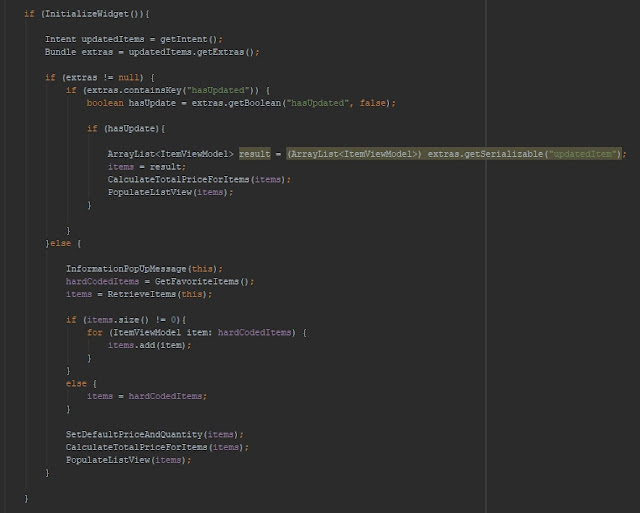Click the 'null' keyword in extras check
The height and width of the screenshot is (513, 640).
coord(129,78)
